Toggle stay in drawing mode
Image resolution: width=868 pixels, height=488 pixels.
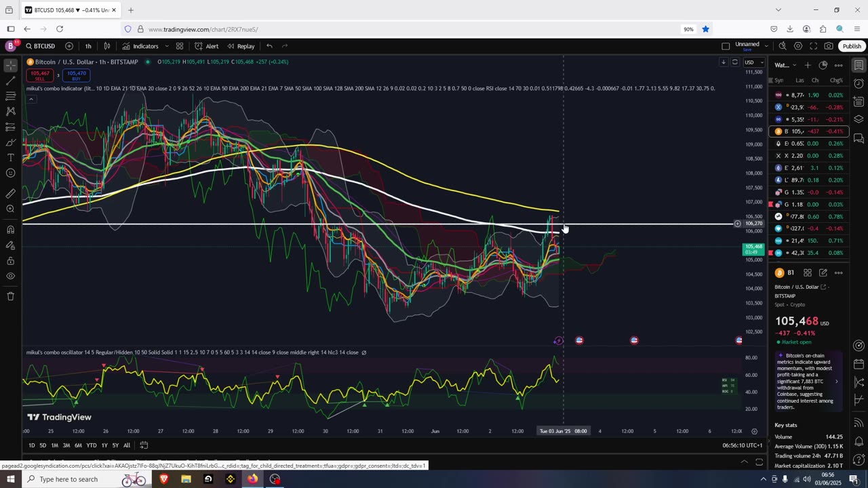pos(11,245)
